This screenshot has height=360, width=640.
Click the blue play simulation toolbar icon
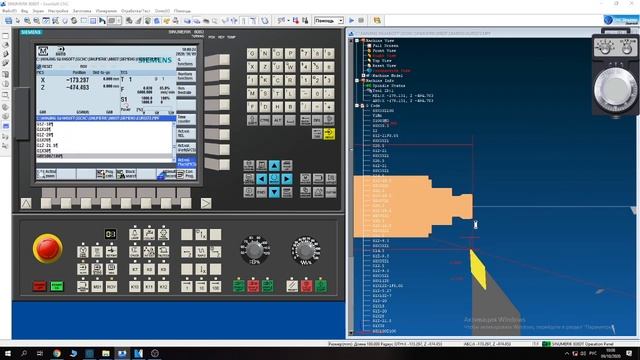(x=351, y=20)
